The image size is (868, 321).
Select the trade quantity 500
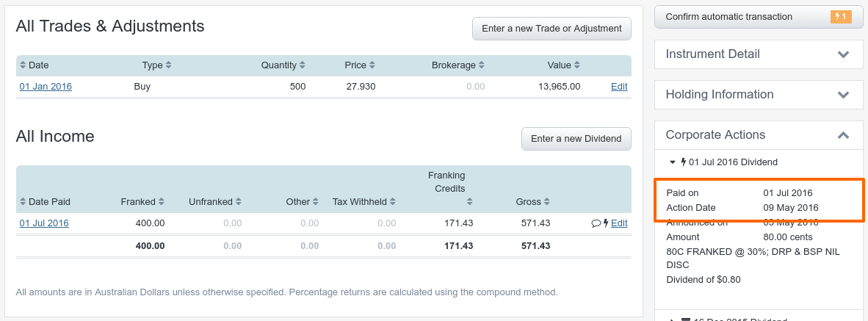[298, 87]
